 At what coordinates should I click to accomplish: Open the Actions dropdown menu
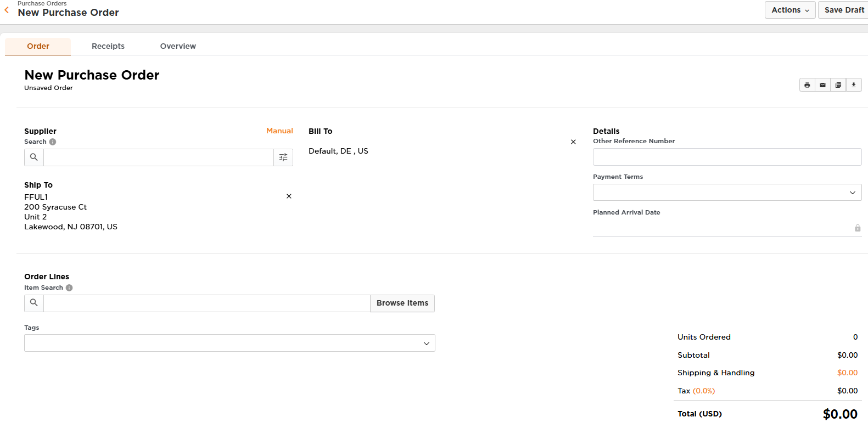[x=790, y=10]
